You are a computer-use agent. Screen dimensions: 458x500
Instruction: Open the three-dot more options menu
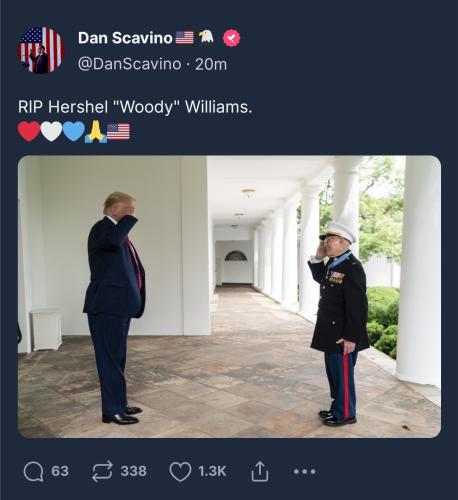point(304,471)
